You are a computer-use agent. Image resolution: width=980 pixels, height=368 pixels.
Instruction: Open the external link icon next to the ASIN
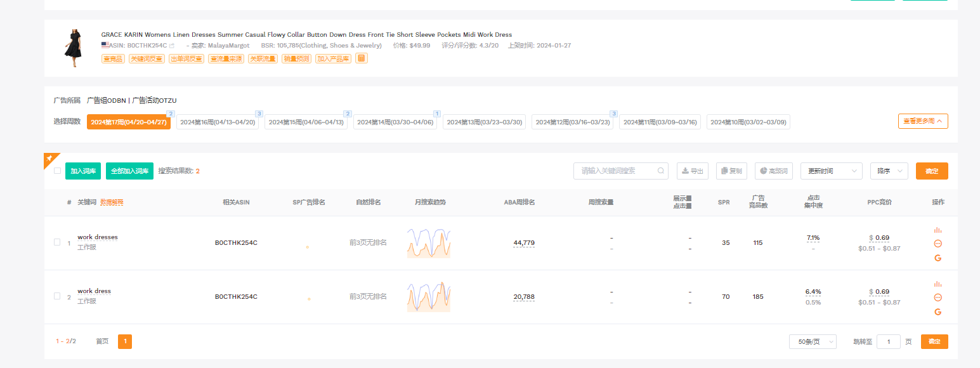[x=172, y=46]
